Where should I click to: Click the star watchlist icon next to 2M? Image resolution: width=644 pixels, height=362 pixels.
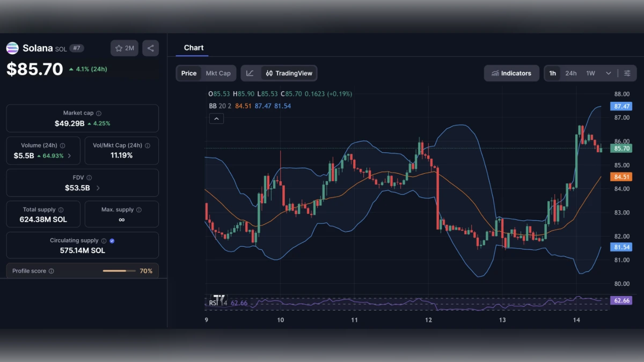click(118, 48)
